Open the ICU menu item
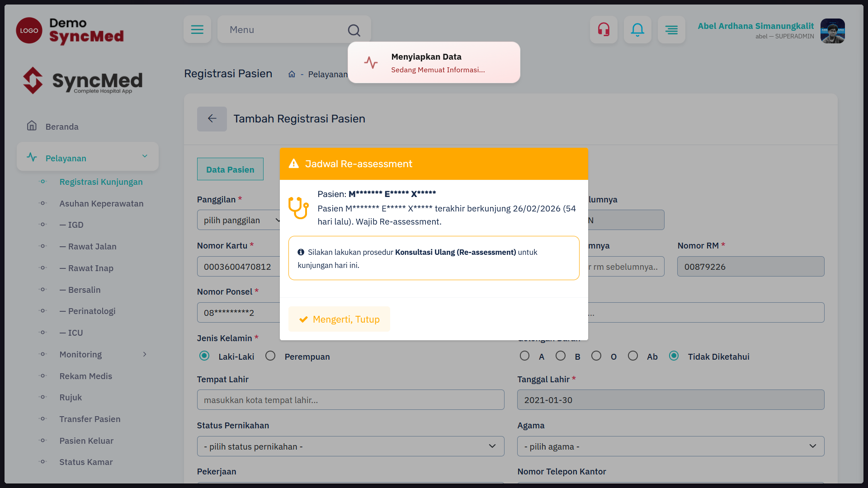Viewport: 868px width, 488px height. tap(71, 333)
